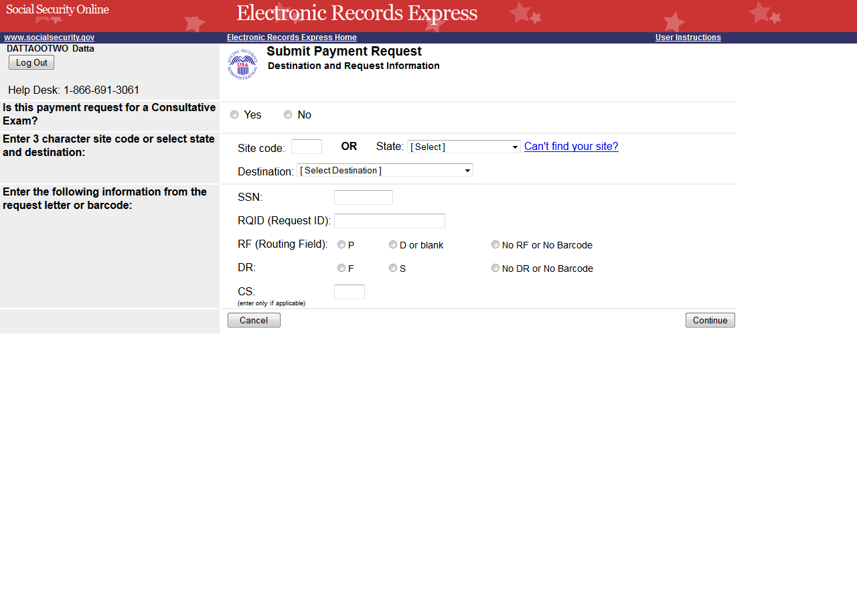Cancel the payment request
Image resolution: width=857 pixels, height=616 pixels.
(x=254, y=320)
